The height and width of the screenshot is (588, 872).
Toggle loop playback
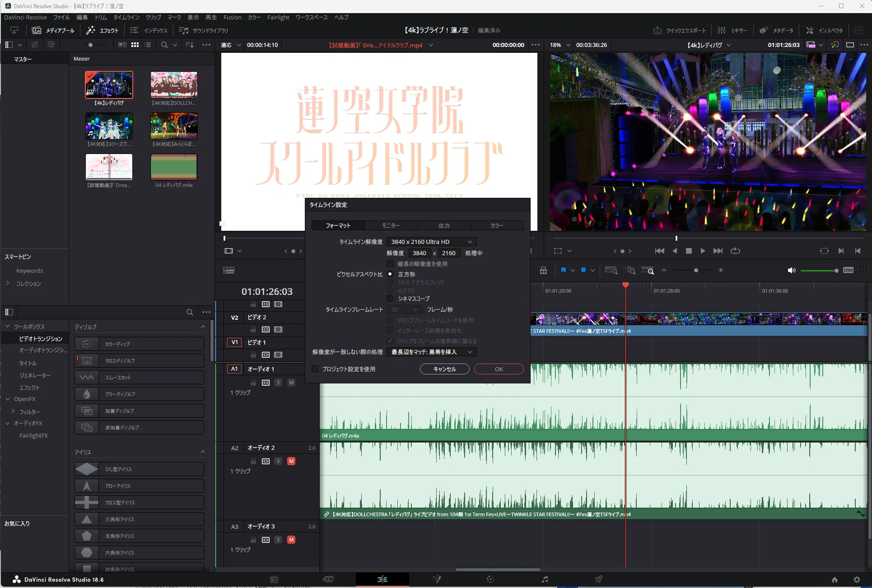735,251
